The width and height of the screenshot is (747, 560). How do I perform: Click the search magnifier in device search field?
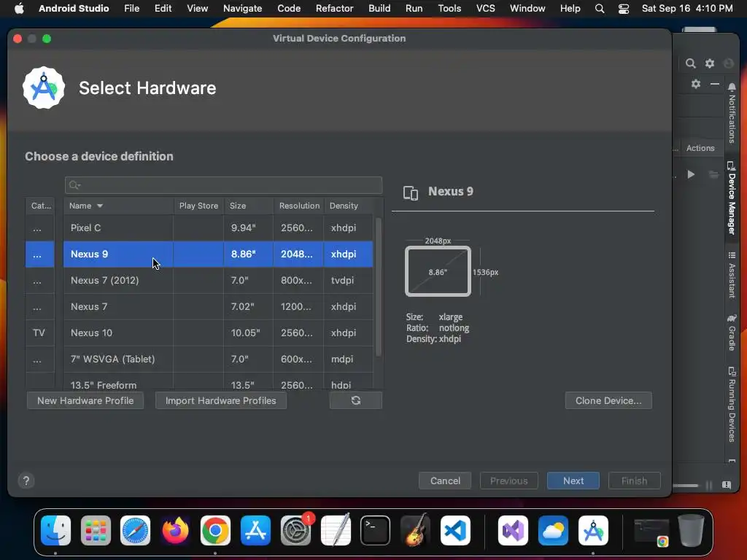point(74,185)
